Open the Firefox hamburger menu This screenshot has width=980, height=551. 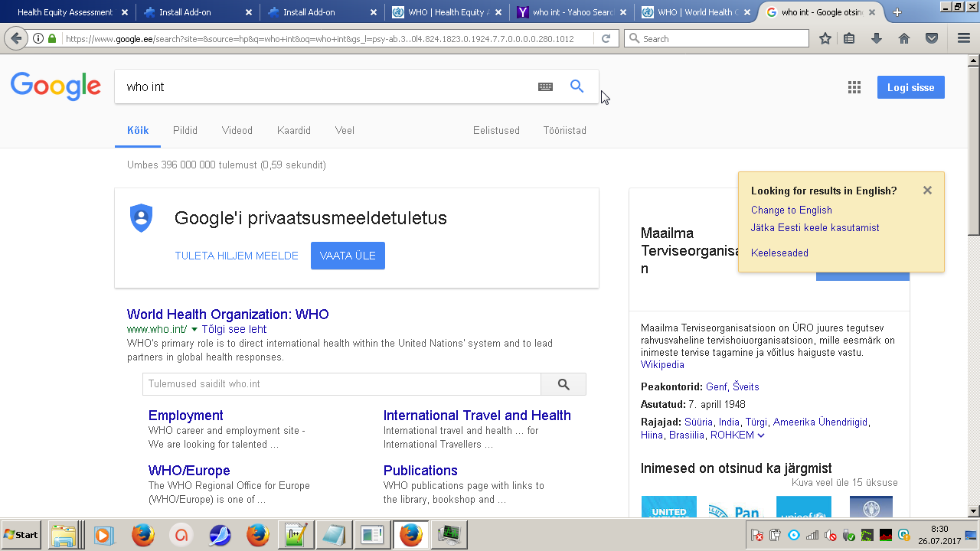coord(964,38)
